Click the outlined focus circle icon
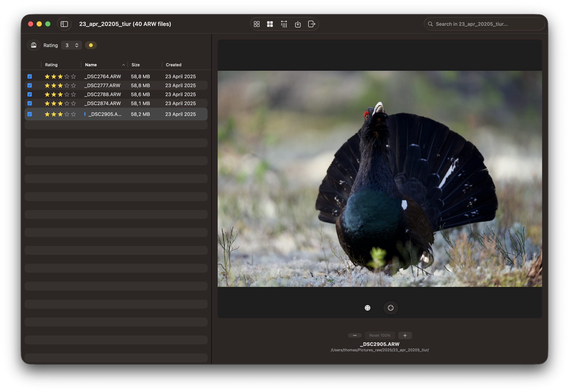Screen dimensions: 569x392 [x=391, y=308]
